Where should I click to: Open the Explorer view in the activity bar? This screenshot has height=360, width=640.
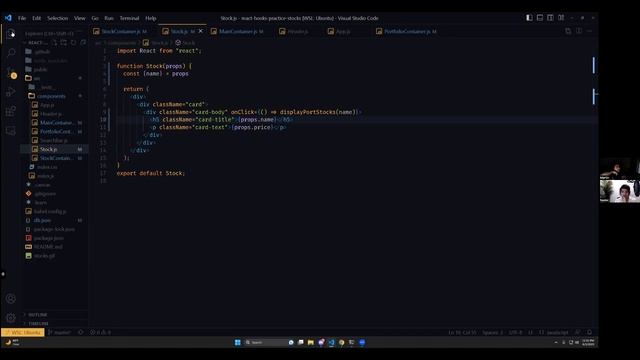(x=11, y=33)
